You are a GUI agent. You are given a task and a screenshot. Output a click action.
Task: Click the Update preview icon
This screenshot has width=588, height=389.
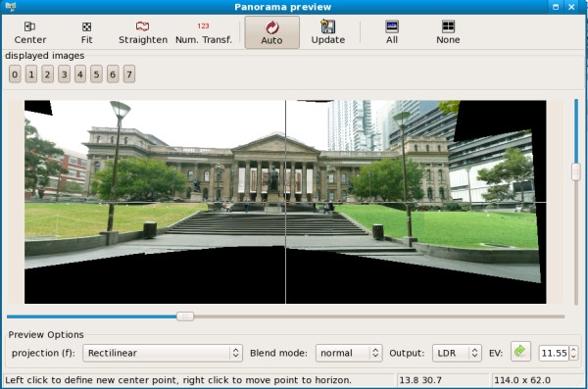[327, 26]
